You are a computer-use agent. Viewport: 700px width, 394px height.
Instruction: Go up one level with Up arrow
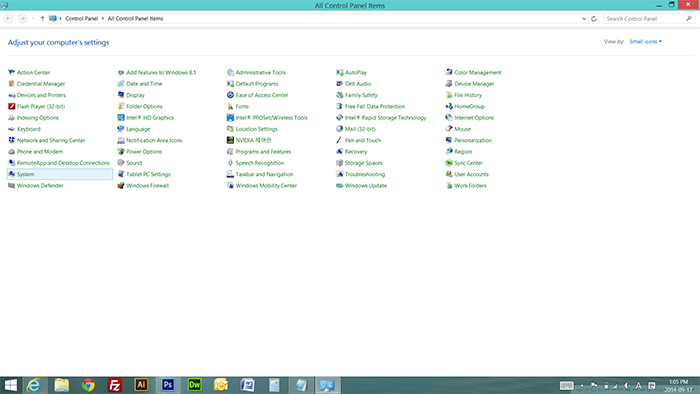[42, 19]
